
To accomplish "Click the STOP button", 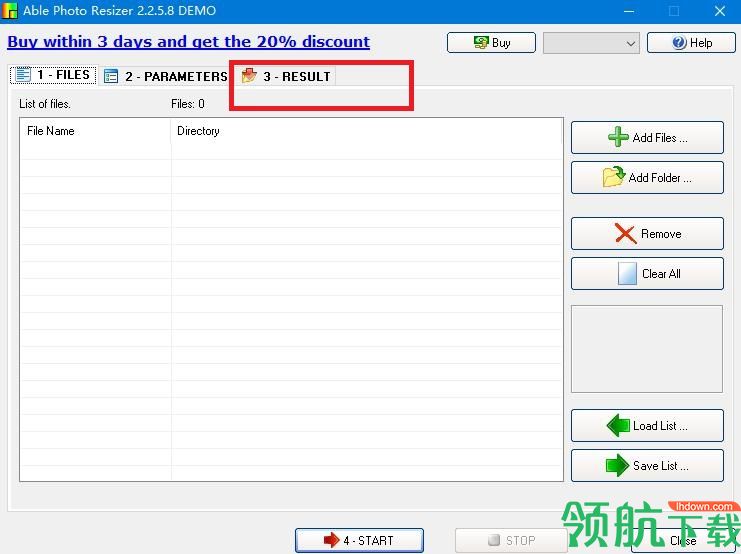I will [x=511, y=540].
